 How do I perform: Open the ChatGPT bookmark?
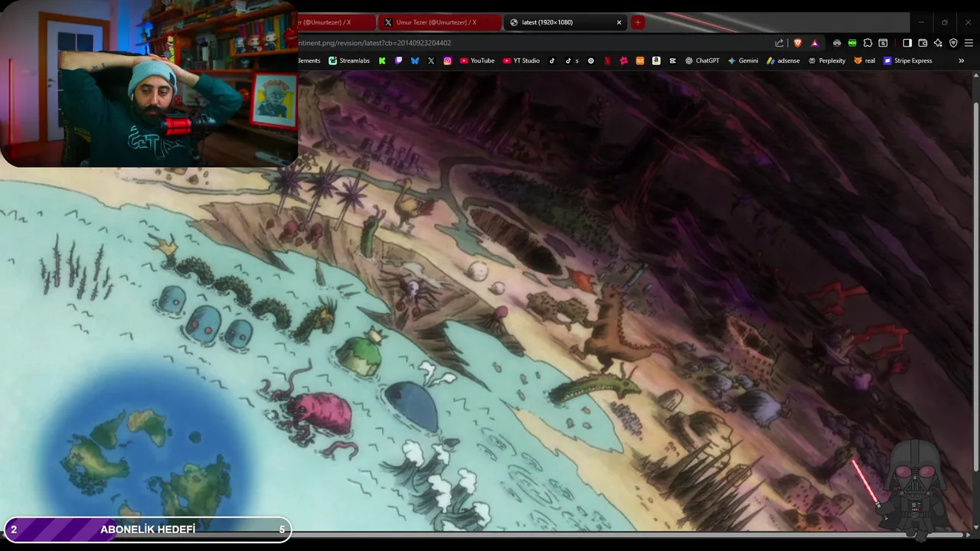point(702,60)
